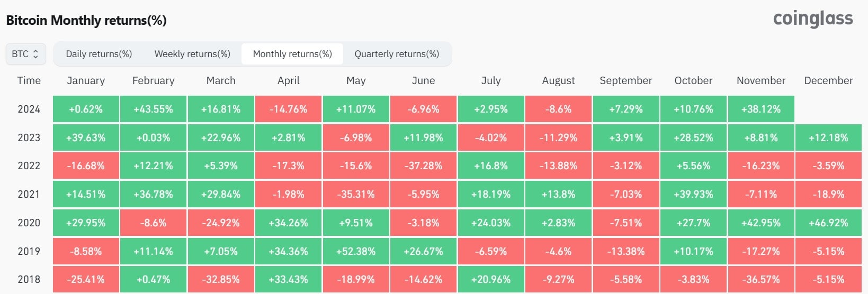Open the BTC coin selector dropdown
This screenshot has height=294, width=868.
[x=25, y=54]
